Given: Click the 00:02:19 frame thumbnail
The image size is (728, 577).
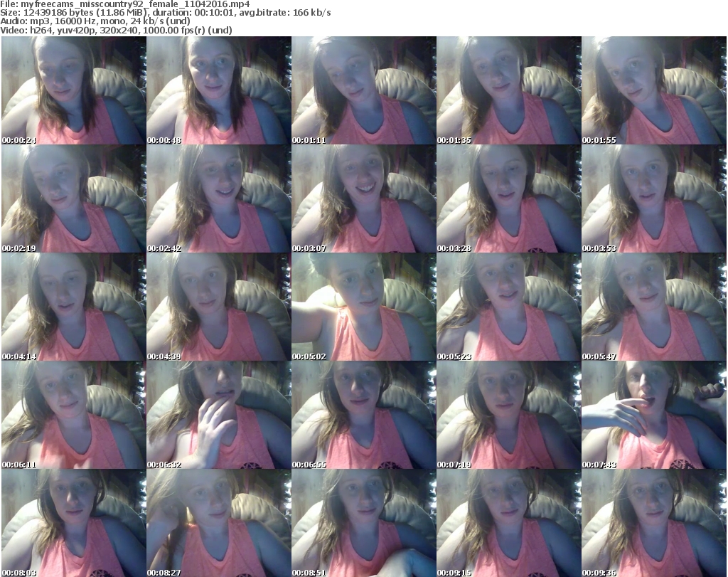Looking at the screenshot, I should (73, 198).
